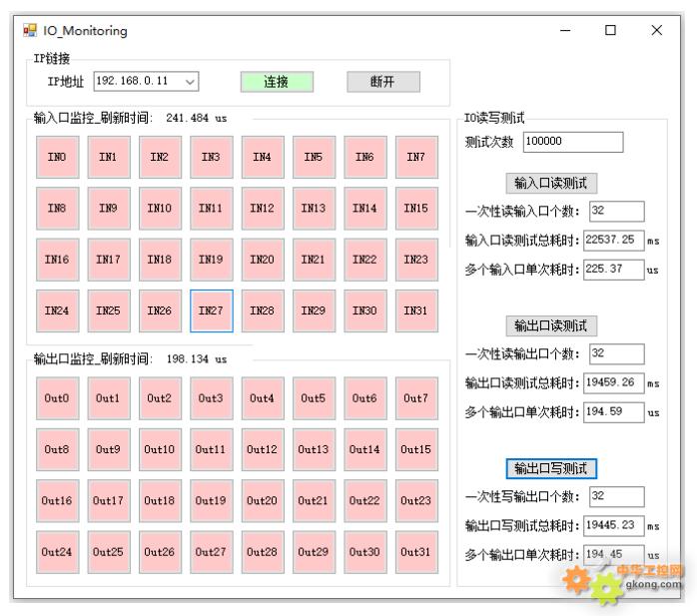Start the 输入口读测试 input read test
Viewport: 697px width, 616px height.
(555, 183)
